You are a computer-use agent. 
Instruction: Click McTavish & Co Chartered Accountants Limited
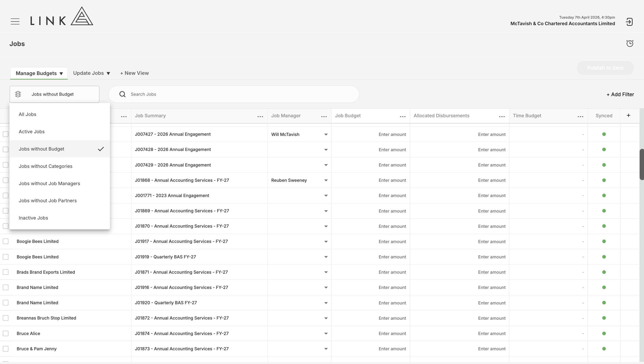coord(563,24)
